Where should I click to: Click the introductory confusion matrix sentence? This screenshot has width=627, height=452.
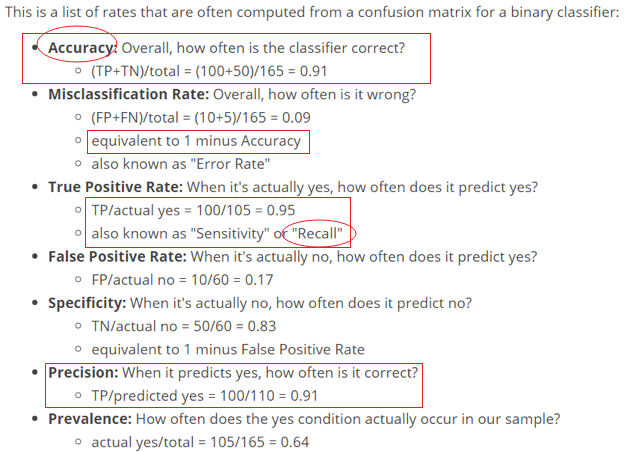tap(312, 12)
